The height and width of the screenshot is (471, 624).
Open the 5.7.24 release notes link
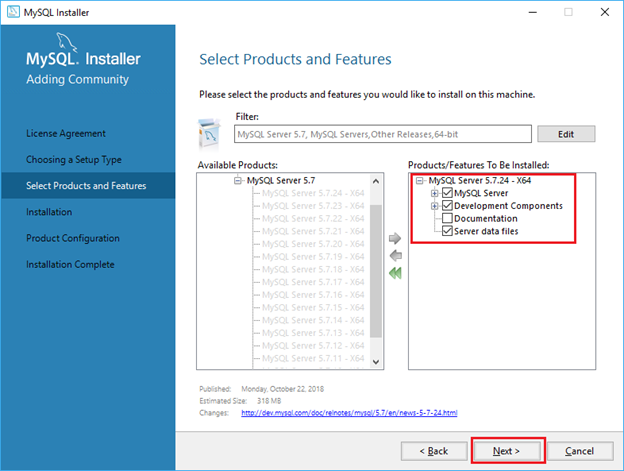[349, 413]
